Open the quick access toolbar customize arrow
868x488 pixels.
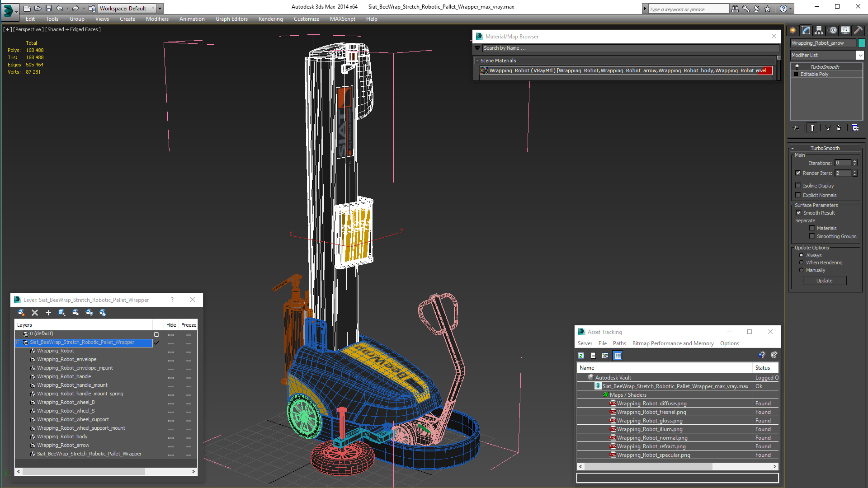pos(160,9)
